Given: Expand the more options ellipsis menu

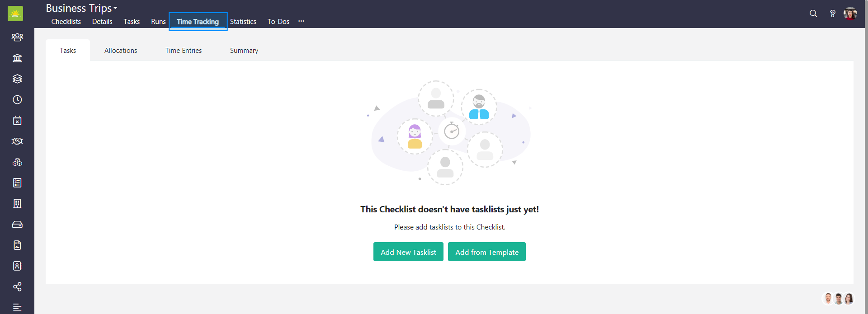Looking at the screenshot, I should tap(301, 21).
